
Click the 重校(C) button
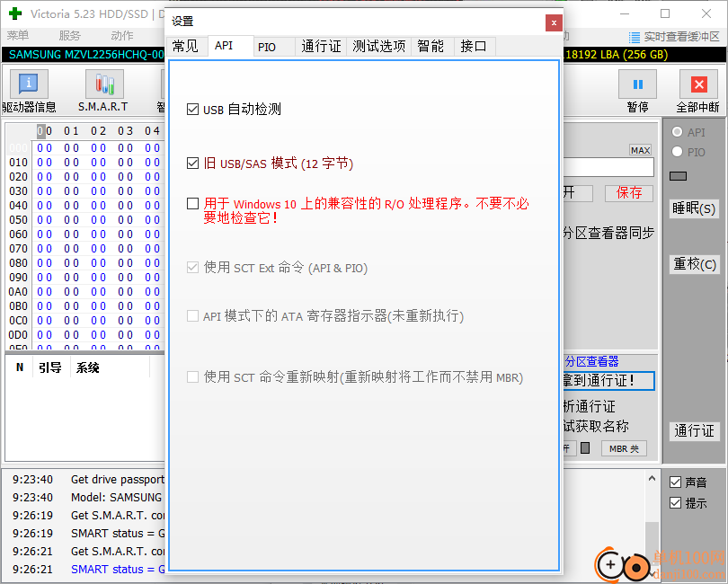(695, 264)
